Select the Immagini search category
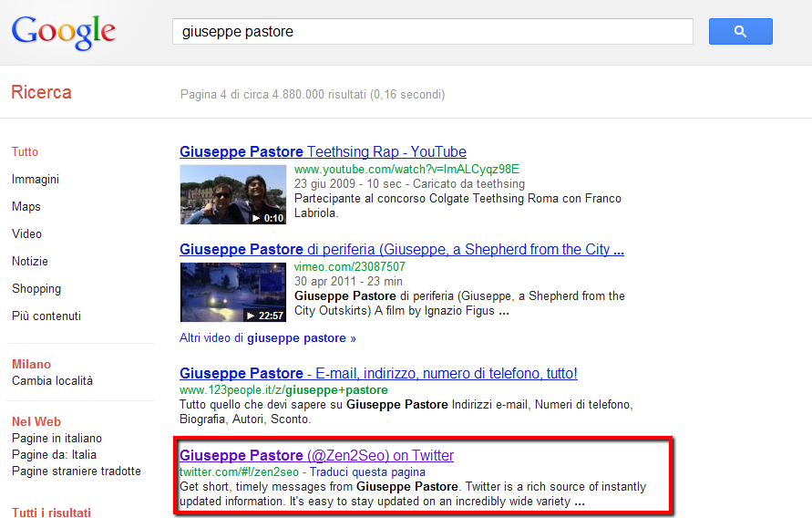Image resolution: width=812 pixels, height=518 pixels. pos(36,180)
